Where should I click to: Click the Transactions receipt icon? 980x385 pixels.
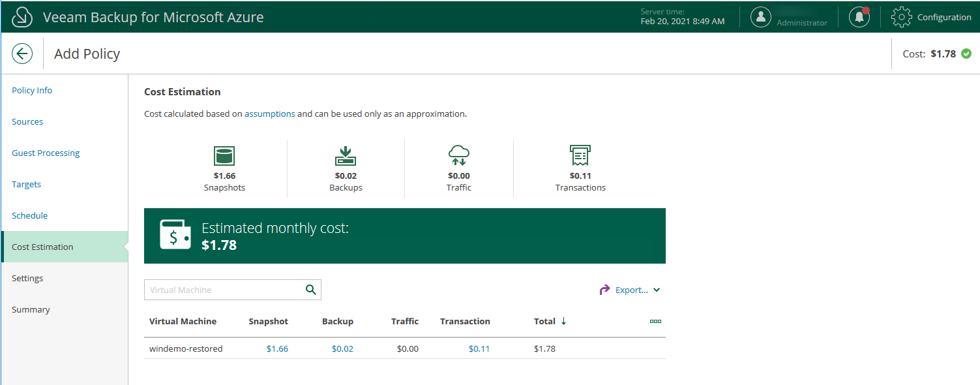click(x=580, y=156)
